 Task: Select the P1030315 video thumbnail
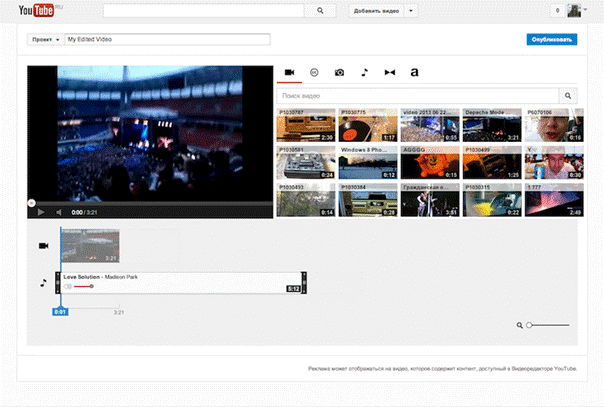492,200
